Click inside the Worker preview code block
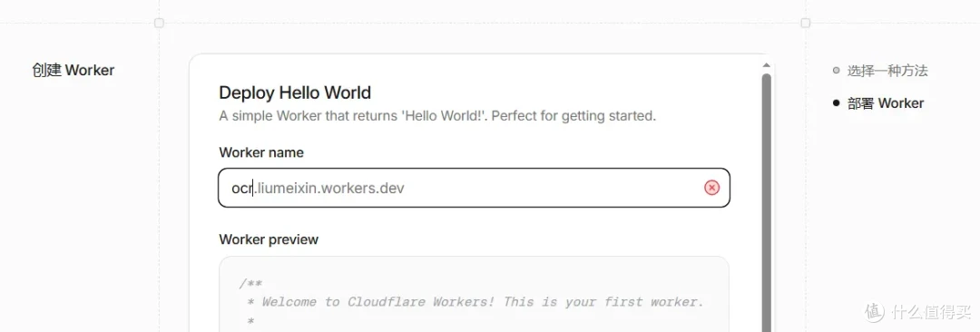980x332 pixels. pyautogui.click(x=474, y=294)
